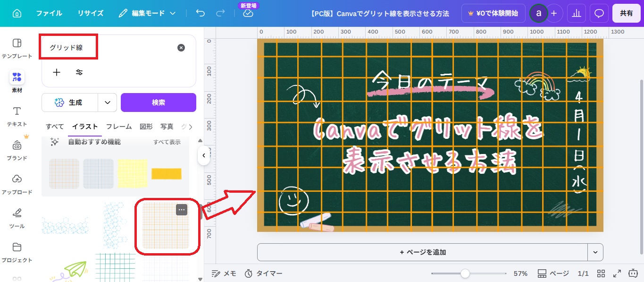Edit the design title text
The image size is (644, 282).
click(x=379, y=14)
